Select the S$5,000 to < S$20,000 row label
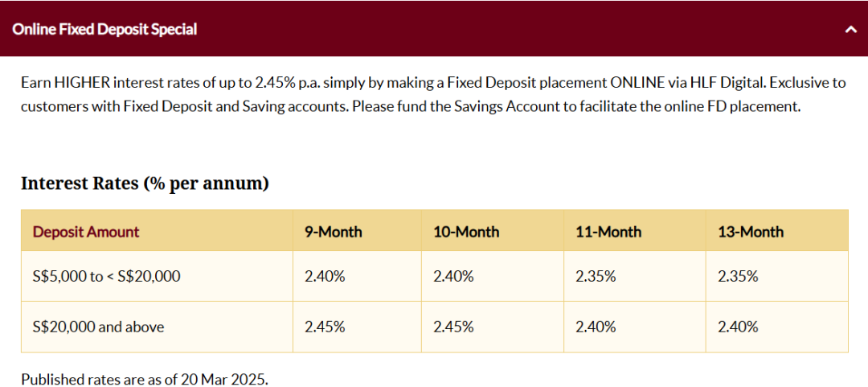This screenshot has width=868, height=387. coord(106,276)
